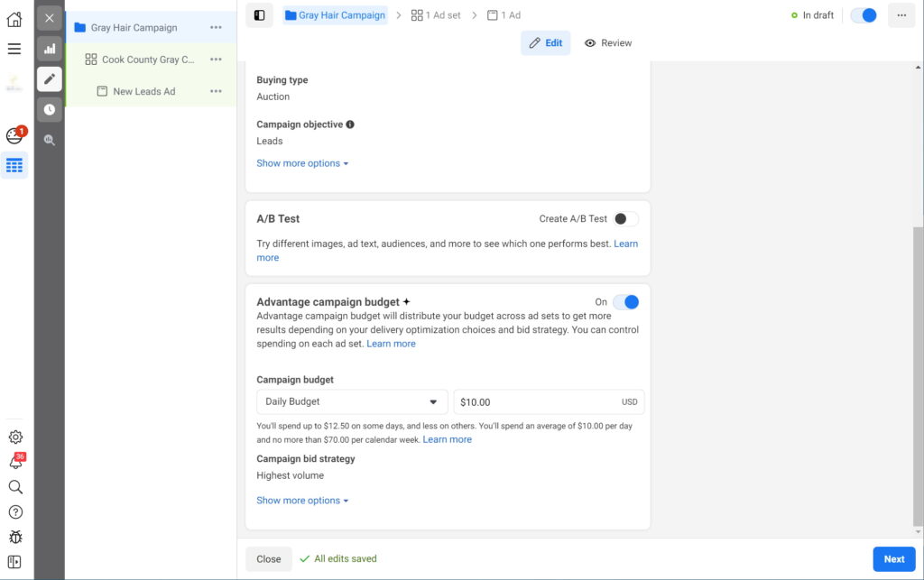The height and width of the screenshot is (580, 924).
Task: Click the Next button
Action: (893, 559)
